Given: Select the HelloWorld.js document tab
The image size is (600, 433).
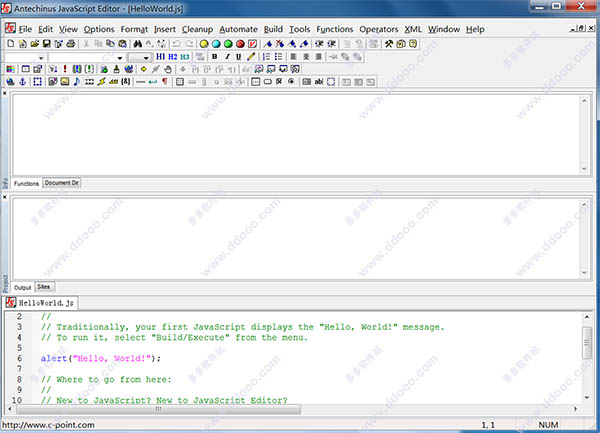Looking at the screenshot, I should (41, 303).
